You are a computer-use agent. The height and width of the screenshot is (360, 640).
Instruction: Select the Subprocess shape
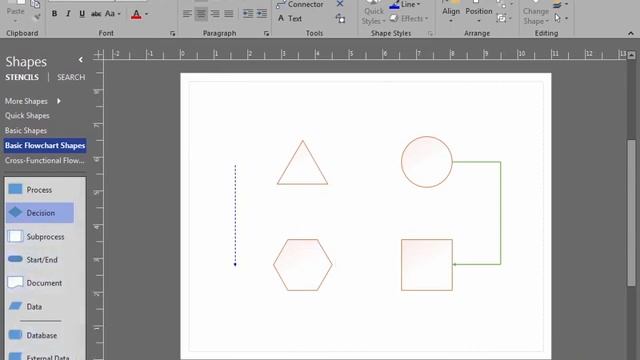[x=36, y=236]
